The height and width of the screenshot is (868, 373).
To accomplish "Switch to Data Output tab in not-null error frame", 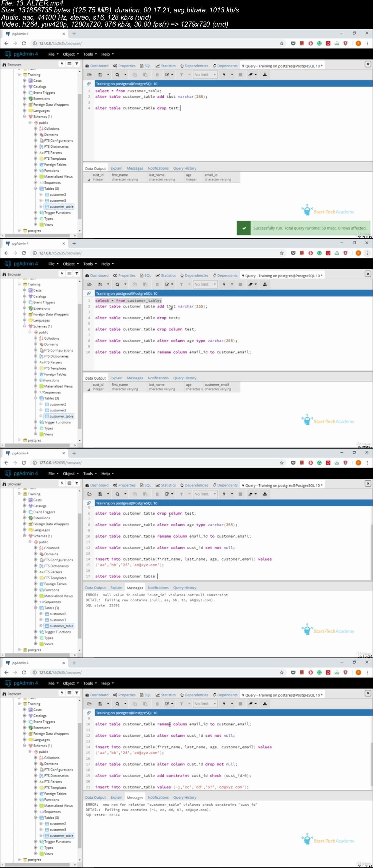I will pos(95,588).
